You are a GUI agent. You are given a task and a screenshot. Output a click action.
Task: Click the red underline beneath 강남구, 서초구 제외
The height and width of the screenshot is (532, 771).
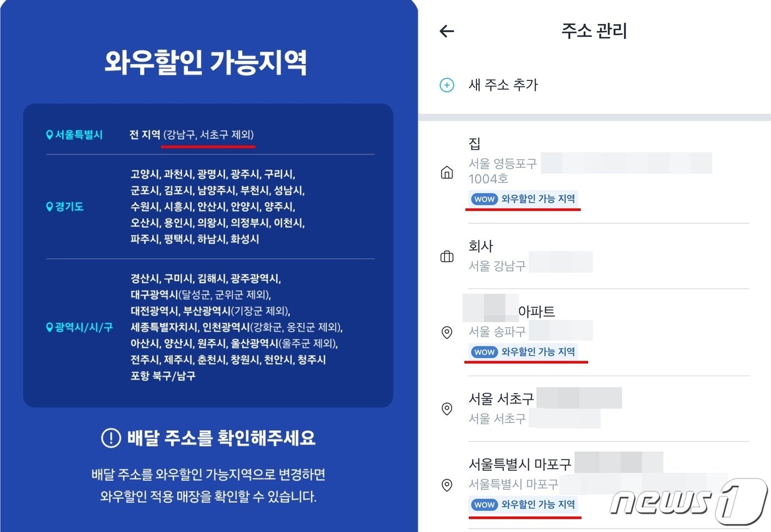[209, 146]
